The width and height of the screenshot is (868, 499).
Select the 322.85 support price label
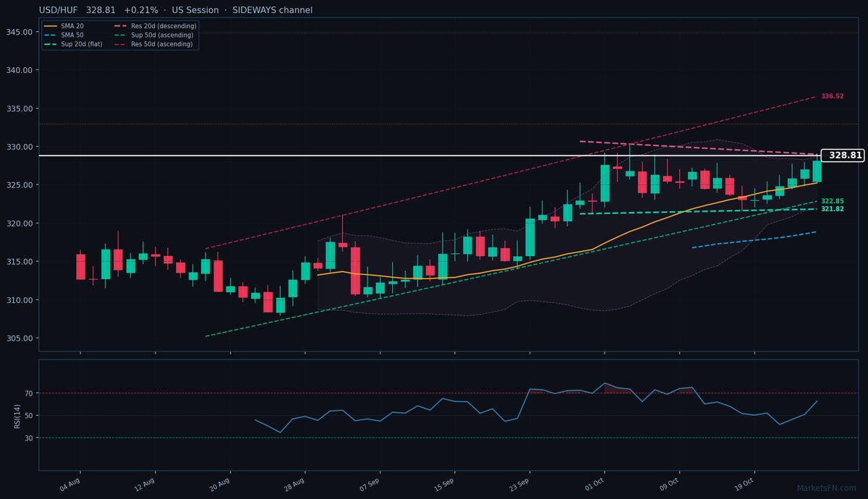pos(833,201)
